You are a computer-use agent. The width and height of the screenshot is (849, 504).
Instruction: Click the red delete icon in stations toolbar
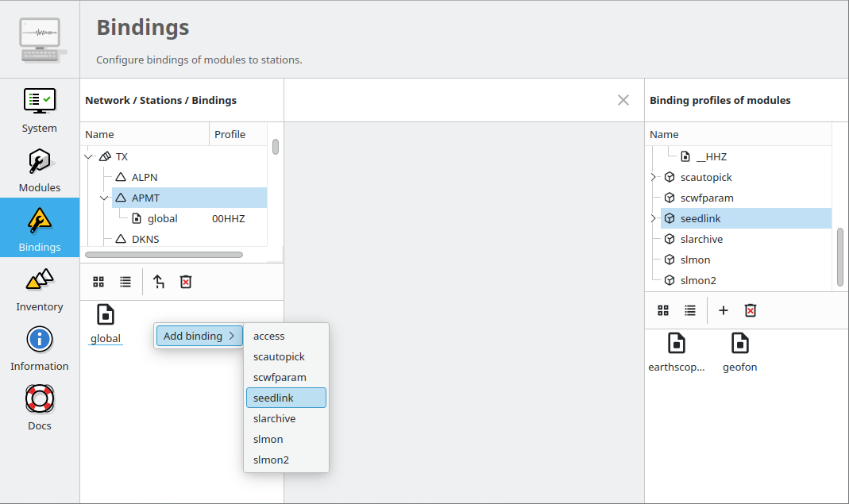coord(186,282)
